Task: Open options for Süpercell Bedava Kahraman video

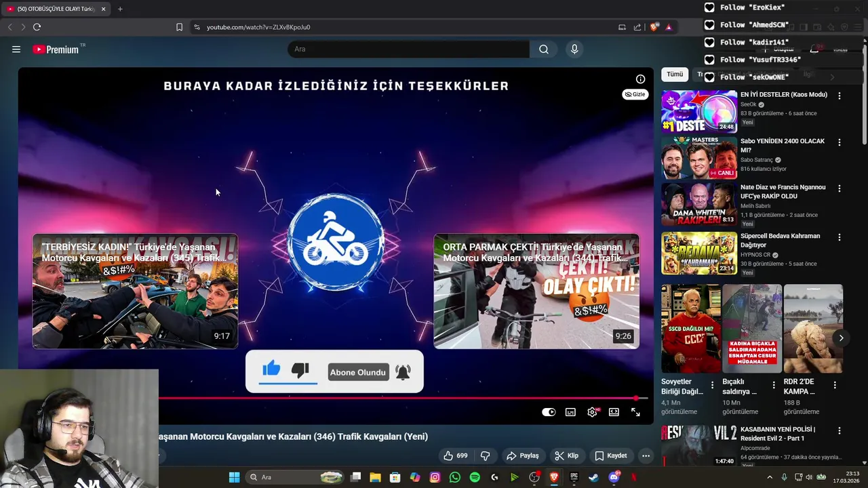Action: (840, 237)
